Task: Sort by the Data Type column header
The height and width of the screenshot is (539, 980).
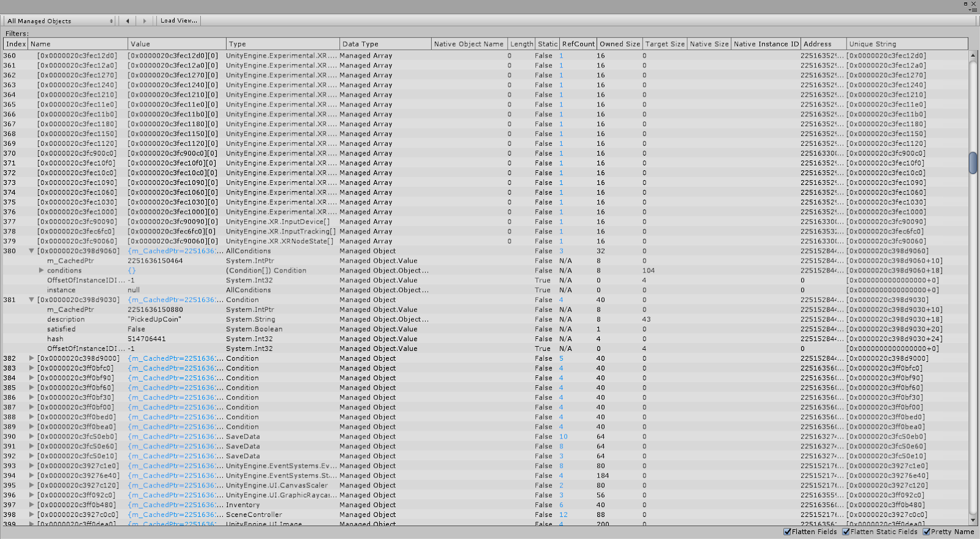Action: tap(385, 44)
